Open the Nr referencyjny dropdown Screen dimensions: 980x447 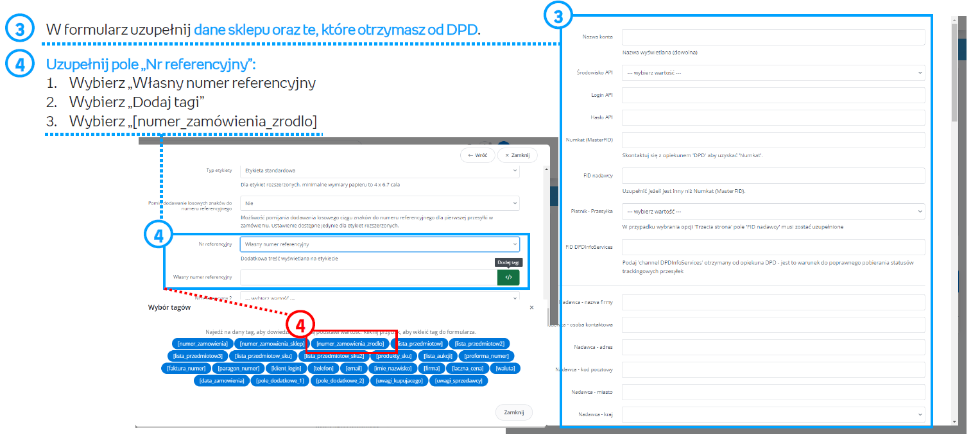point(379,244)
